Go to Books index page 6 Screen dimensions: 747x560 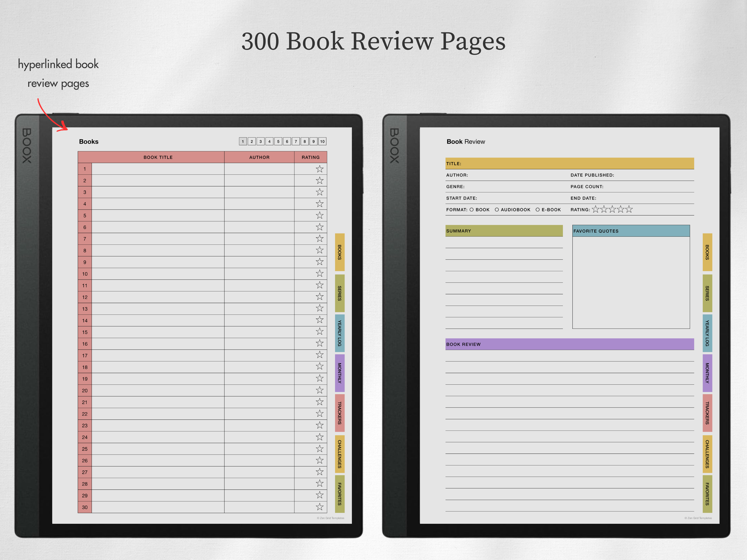coord(287,142)
